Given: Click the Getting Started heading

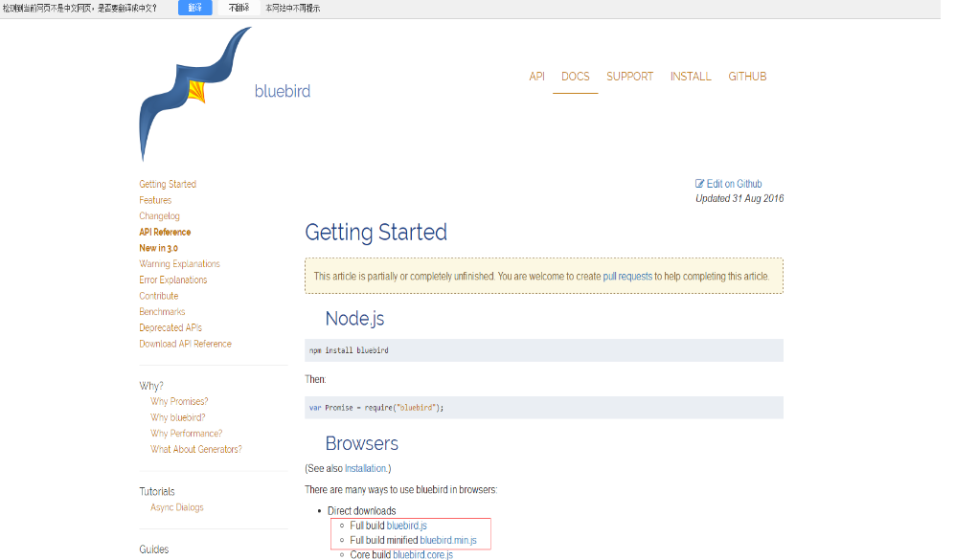Looking at the screenshot, I should coord(376,232).
